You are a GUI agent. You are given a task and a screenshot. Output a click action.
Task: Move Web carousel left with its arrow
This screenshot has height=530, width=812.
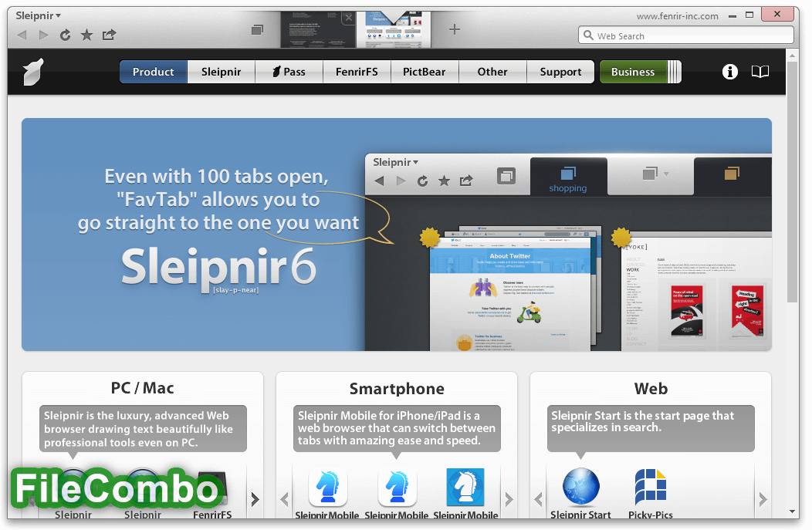pos(539,499)
